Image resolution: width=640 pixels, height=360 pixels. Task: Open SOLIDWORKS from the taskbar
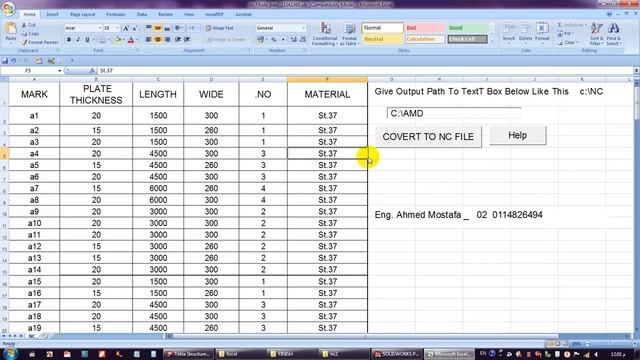397,353
